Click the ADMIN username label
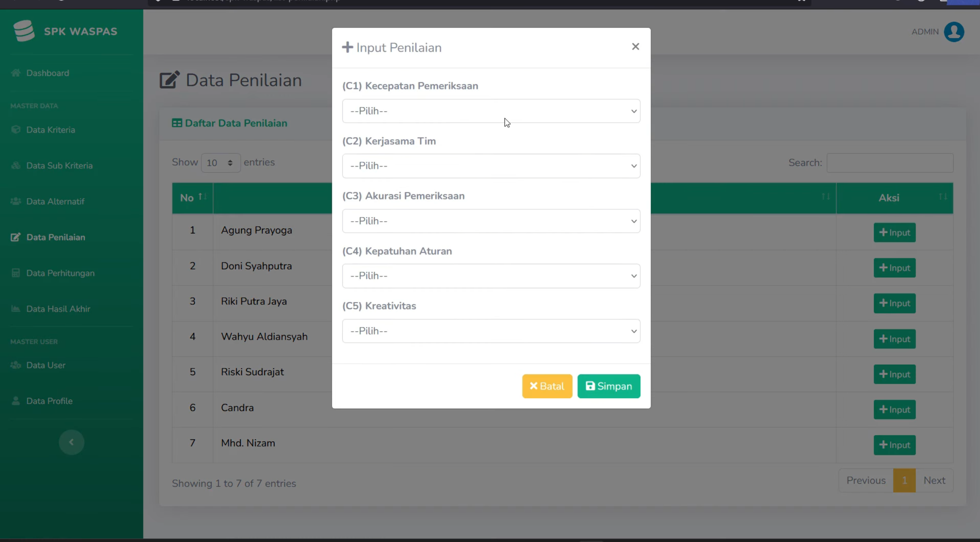 925,32
